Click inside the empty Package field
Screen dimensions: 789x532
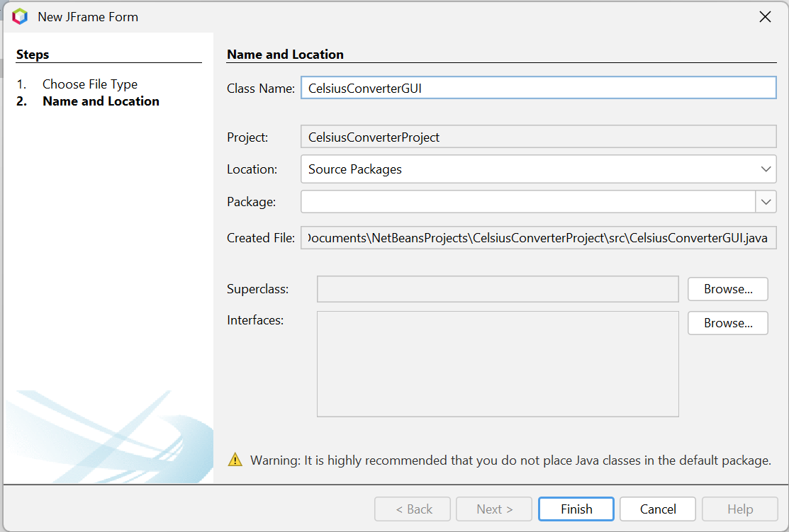click(528, 202)
